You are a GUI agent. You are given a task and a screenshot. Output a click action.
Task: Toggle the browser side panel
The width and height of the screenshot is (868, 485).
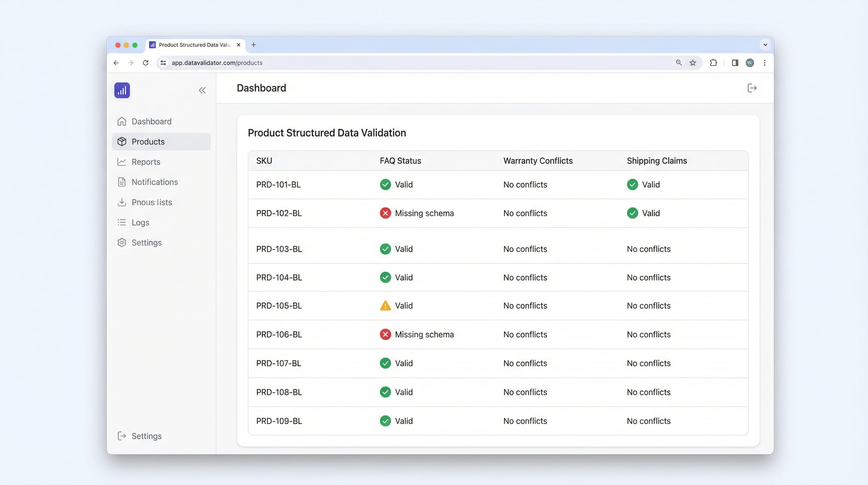coord(735,63)
